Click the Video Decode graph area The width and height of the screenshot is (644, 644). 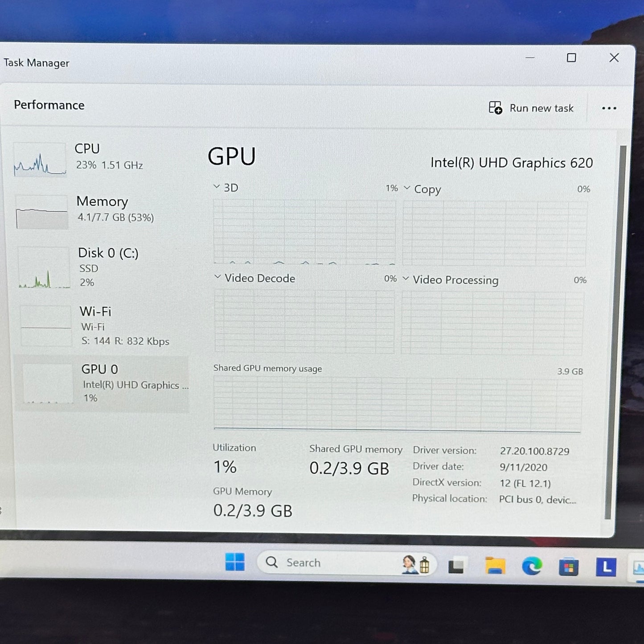point(304,321)
